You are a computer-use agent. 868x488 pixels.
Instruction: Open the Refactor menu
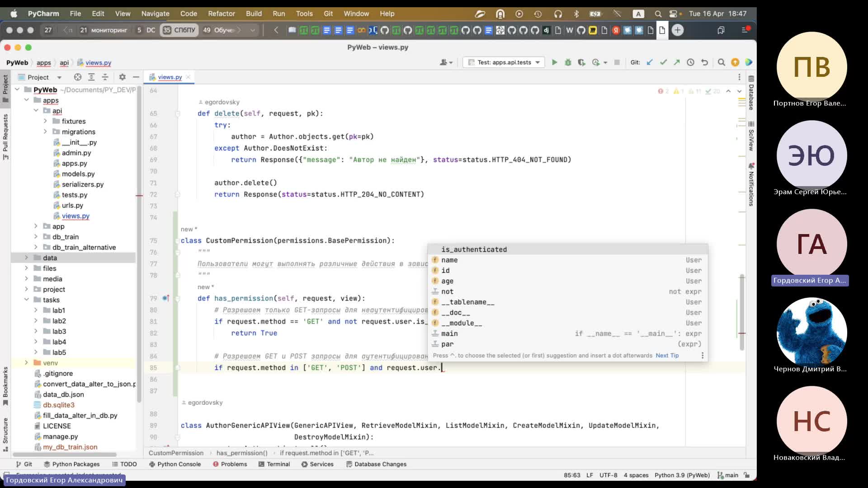(x=222, y=14)
